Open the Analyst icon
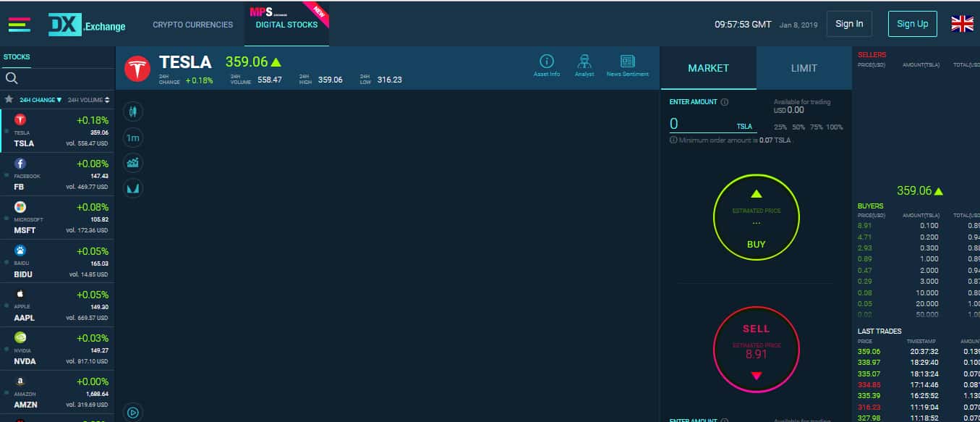The height and width of the screenshot is (422, 980). click(x=584, y=65)
